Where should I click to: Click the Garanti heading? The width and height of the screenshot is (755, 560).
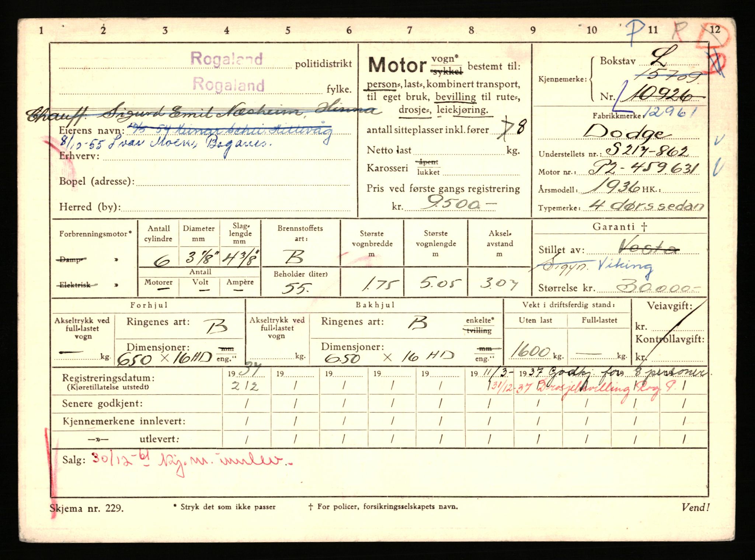[x=620, y=227]
